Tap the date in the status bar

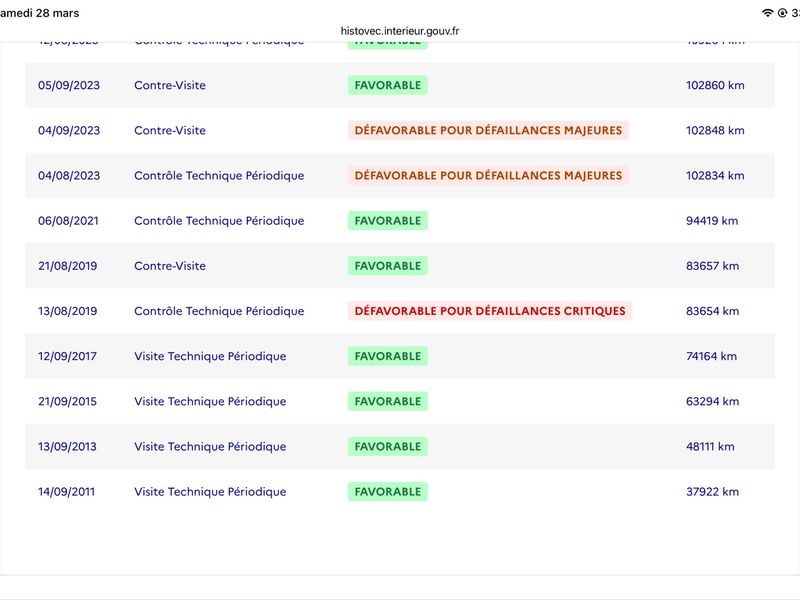click(x=40, y=13)
